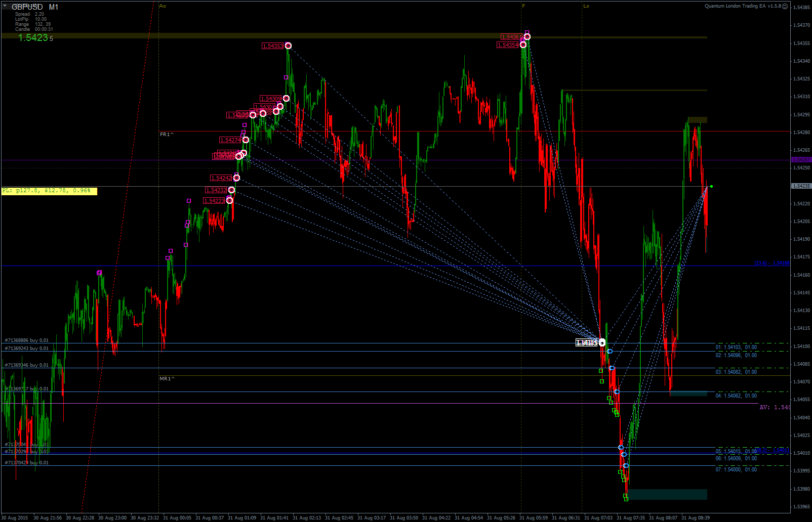Viewport: 812px width, 522px height.
Task: Select order line #7137042 buy 0.01
Action: pos(27,463)
